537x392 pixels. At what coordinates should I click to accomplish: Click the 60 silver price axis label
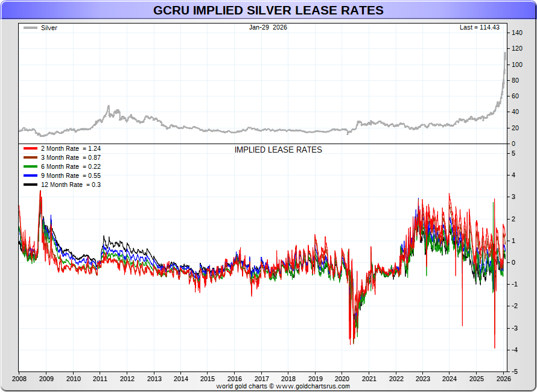[x=515, y=96]
